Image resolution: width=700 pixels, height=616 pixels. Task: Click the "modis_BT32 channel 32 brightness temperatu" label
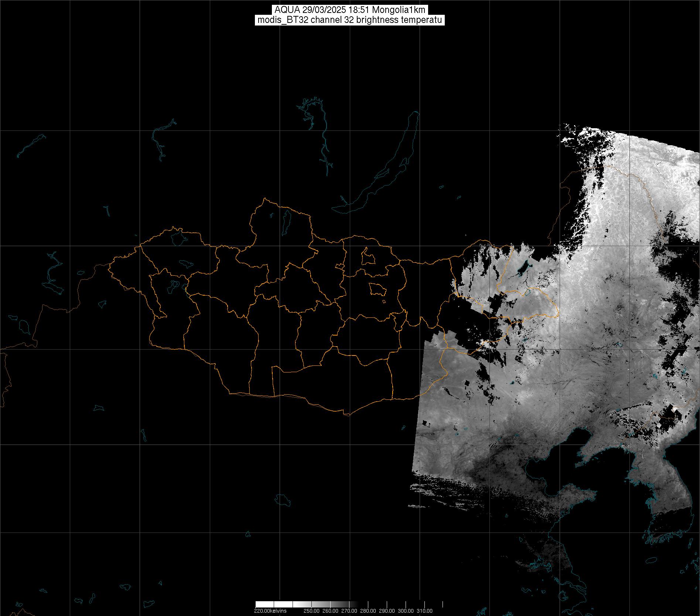pyautogui.click(x=350, y=20)
